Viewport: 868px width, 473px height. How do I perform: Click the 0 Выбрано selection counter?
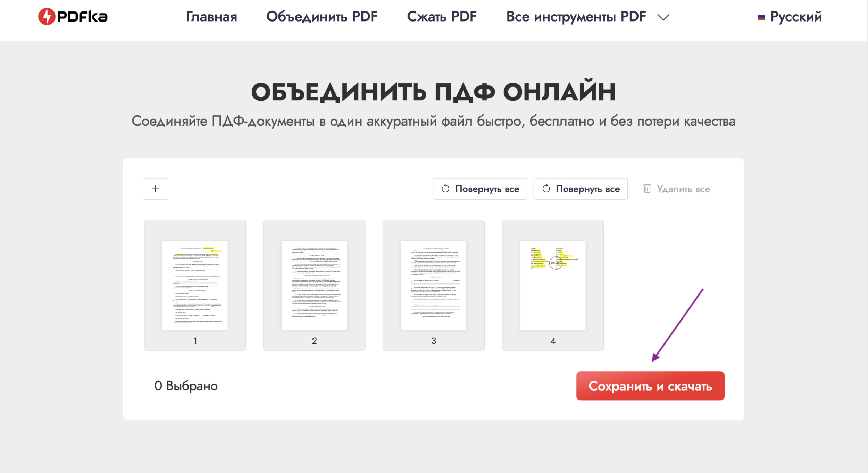click(186, 386)
